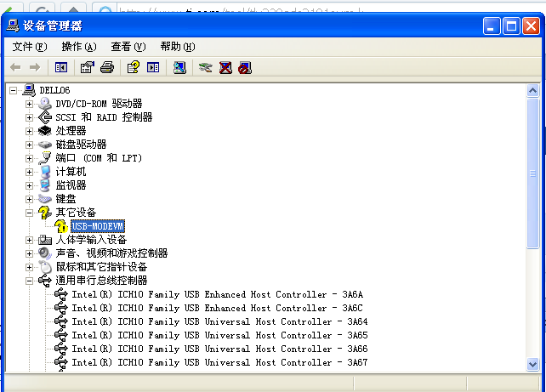Expand the 计算机 node
This screenshot has width=546, height=392.
(29, 172)
